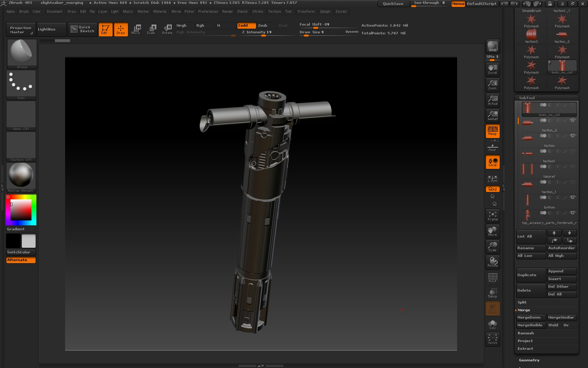Toggle the Floor grid
Screen dimensions: 588x368
(492, 147)
